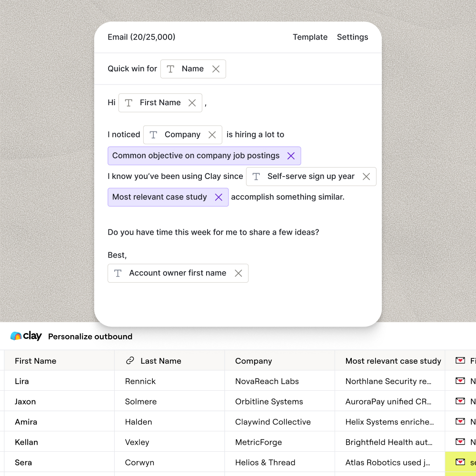Click Most relevant case study column header
Screen dimensions: 476x476
[390, 361]
